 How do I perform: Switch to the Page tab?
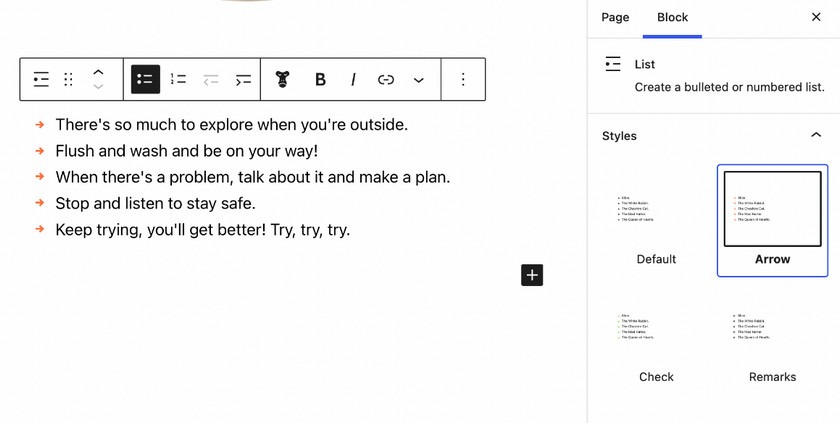(x=615, y=17)
